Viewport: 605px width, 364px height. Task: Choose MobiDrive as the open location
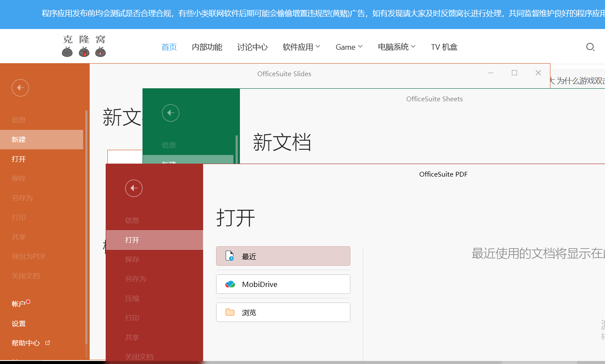pyautogui.click(x=283, y=284)
